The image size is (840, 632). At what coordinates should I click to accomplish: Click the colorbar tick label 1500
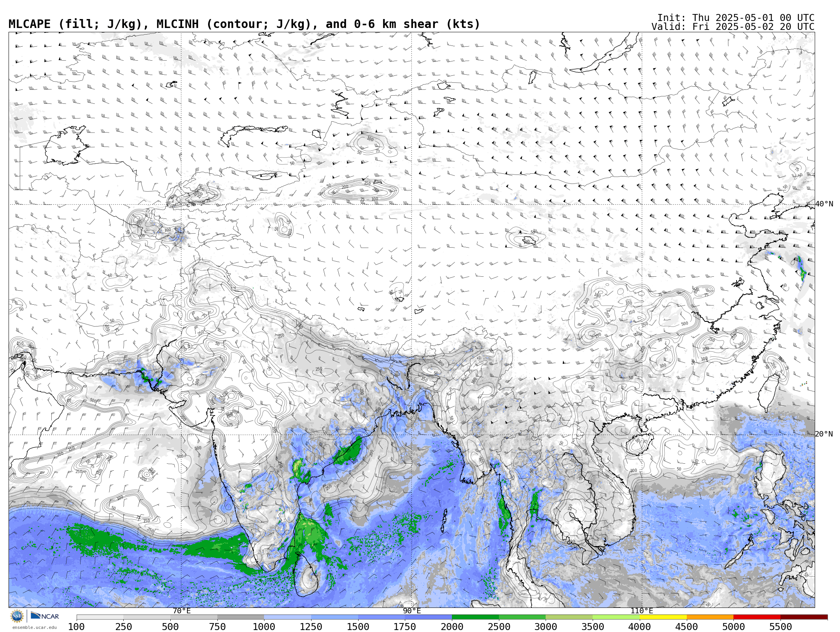358,627
